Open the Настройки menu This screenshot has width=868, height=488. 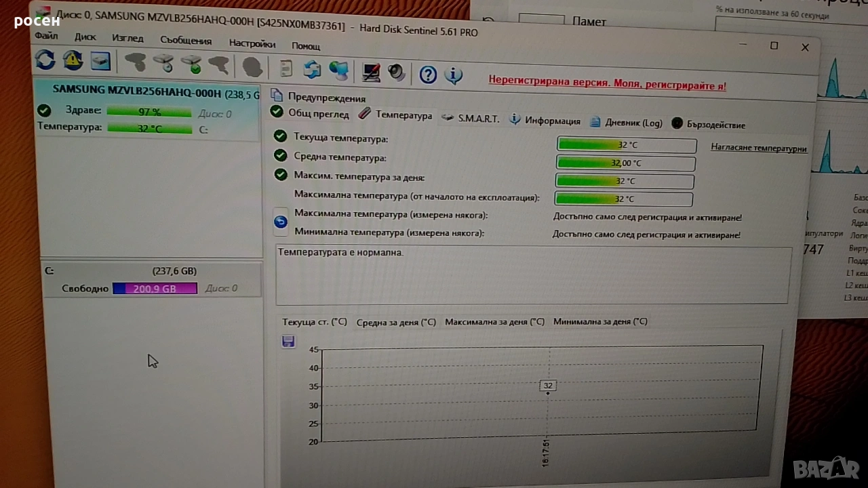[252, 43]
